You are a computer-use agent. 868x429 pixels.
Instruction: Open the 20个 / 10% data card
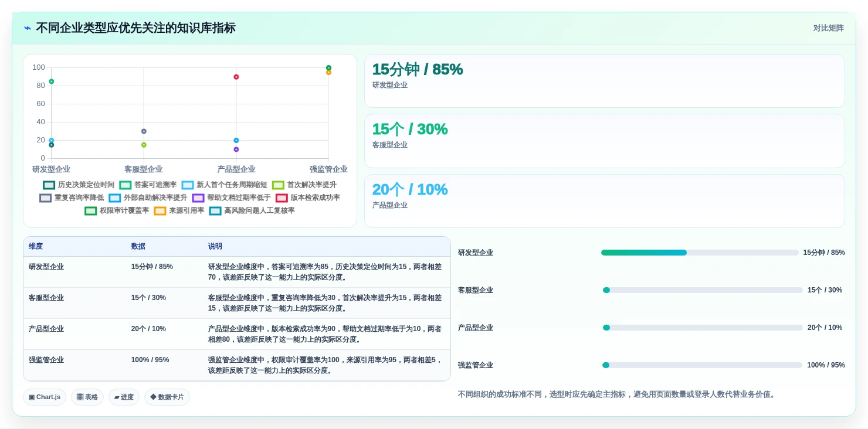(605, 201)
